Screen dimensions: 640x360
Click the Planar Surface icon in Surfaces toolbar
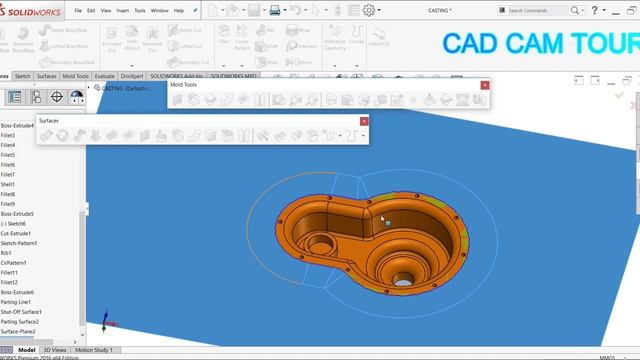[144, 135]
